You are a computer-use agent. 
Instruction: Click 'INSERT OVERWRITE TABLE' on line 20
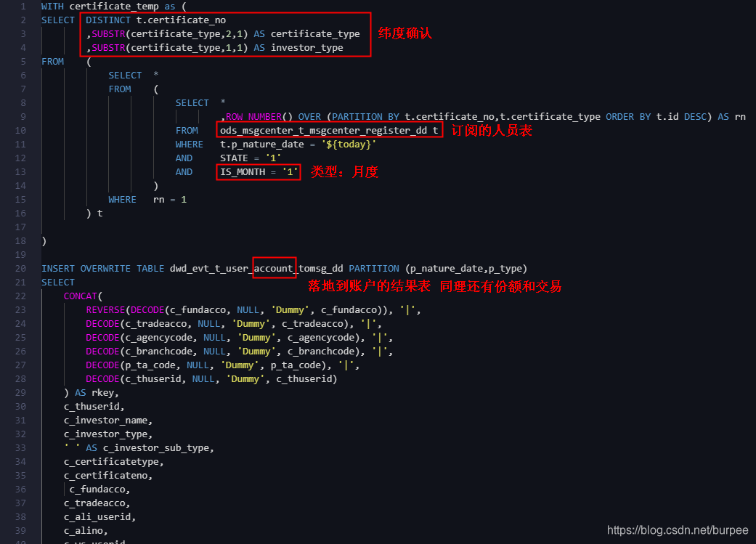(102, 269)
